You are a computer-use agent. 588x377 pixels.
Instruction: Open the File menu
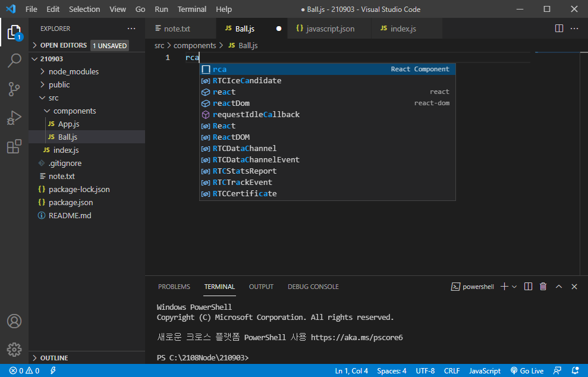tap(31, 9)
